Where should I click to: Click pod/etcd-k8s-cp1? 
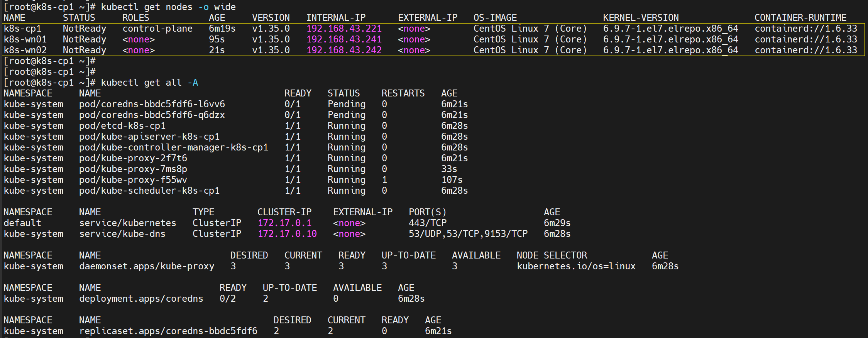[x=122, y=126]
